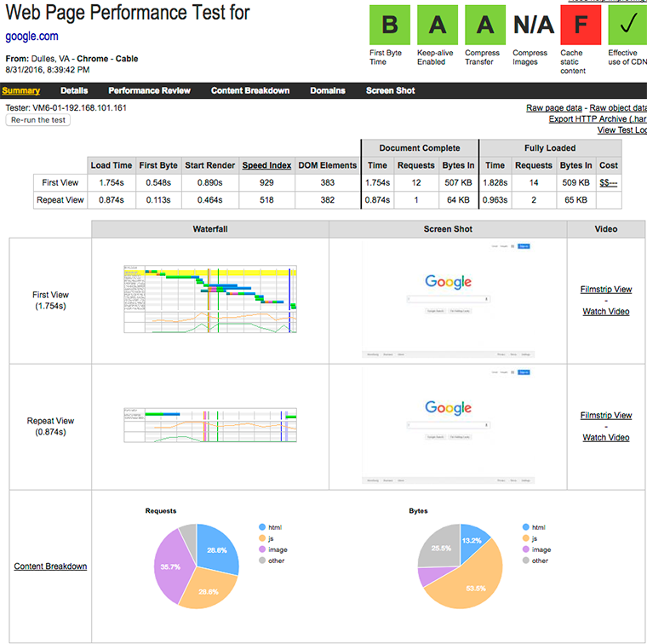Open the Repeat View Google screenshot thumbnail
This screenshot has height=644, width=647.
point(448,425)
